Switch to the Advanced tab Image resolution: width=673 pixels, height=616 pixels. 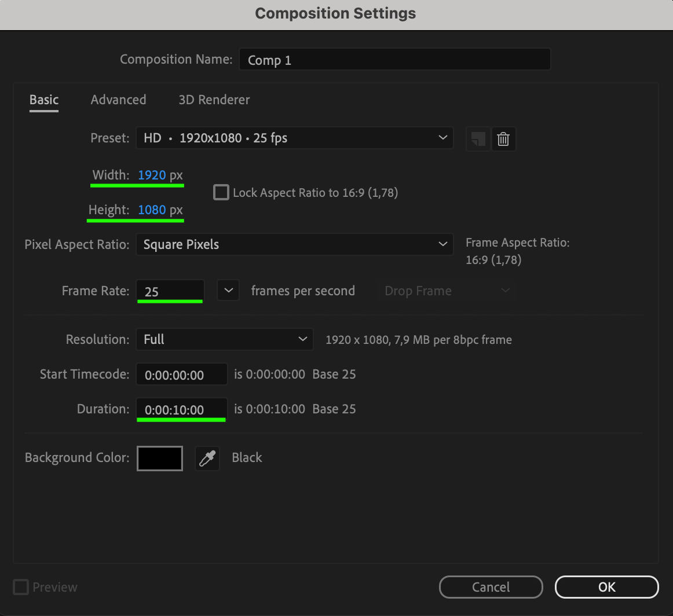tap(118, 100)
